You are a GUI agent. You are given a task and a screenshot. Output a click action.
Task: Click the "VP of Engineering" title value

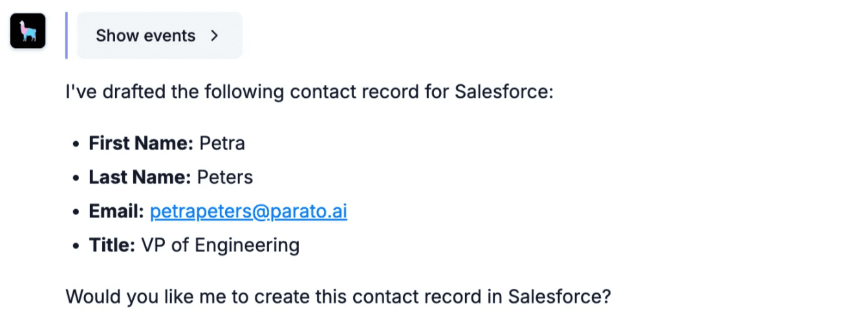point(220,245)
